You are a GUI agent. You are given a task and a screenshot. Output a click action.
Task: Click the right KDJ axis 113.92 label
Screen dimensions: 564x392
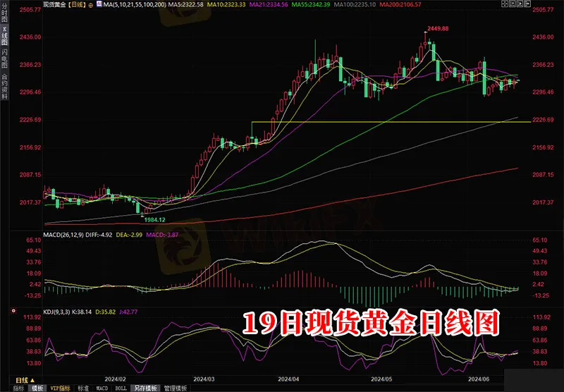pyautogui.click(x=541, y=317)
